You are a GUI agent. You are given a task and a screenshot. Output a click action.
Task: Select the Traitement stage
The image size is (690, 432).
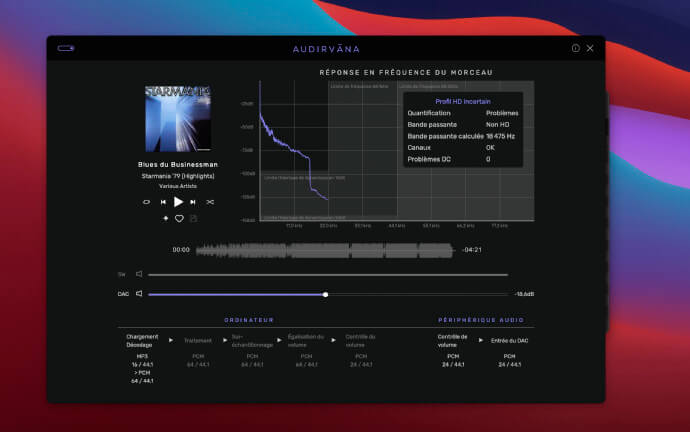[198, 341]
